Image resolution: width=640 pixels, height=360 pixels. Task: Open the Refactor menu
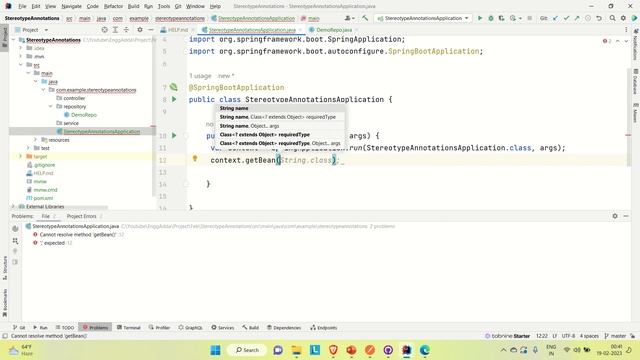point(113,6)
